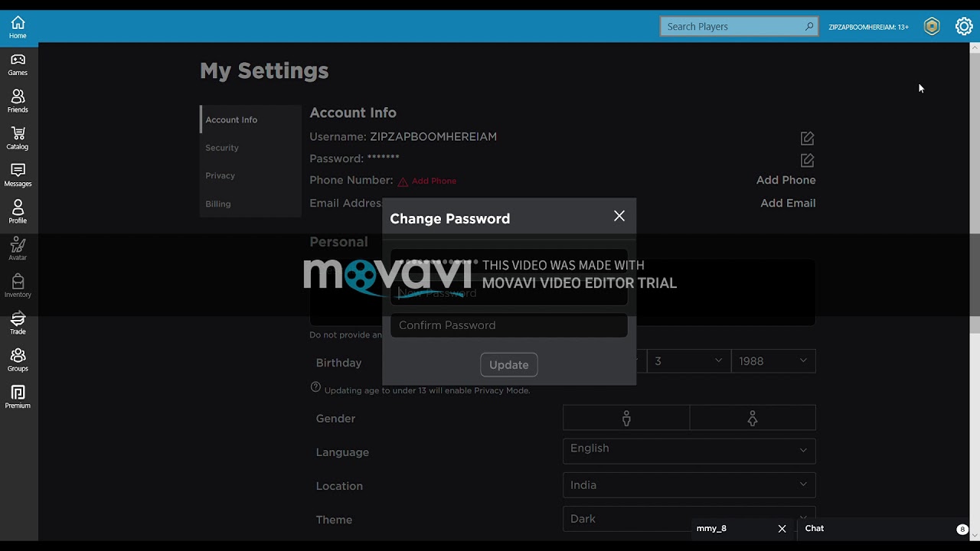Click the Birthday label
Image resolution: width=980 pixels, height=551 pixels.
[338, 363]
